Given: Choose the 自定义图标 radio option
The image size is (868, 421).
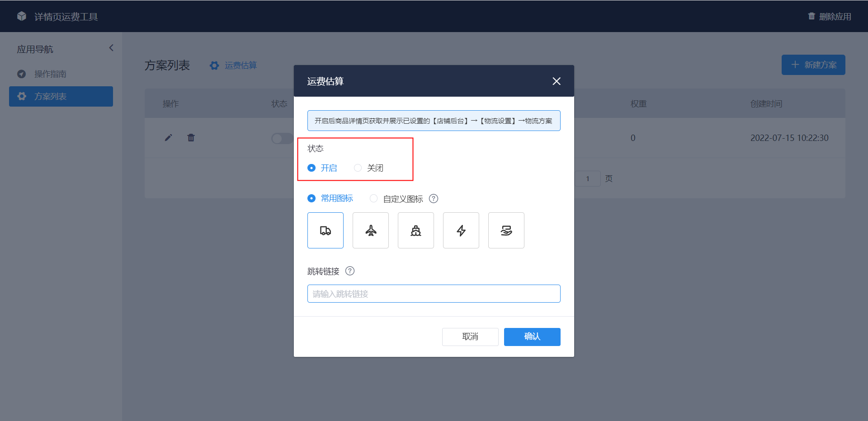Looking at the screenshot, I should tap(373, 198).
